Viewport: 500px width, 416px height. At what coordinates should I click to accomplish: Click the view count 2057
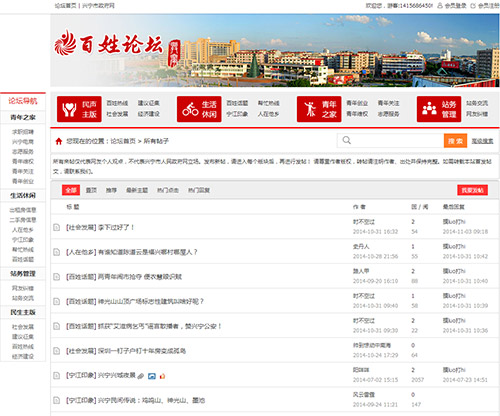coord(418,380)
